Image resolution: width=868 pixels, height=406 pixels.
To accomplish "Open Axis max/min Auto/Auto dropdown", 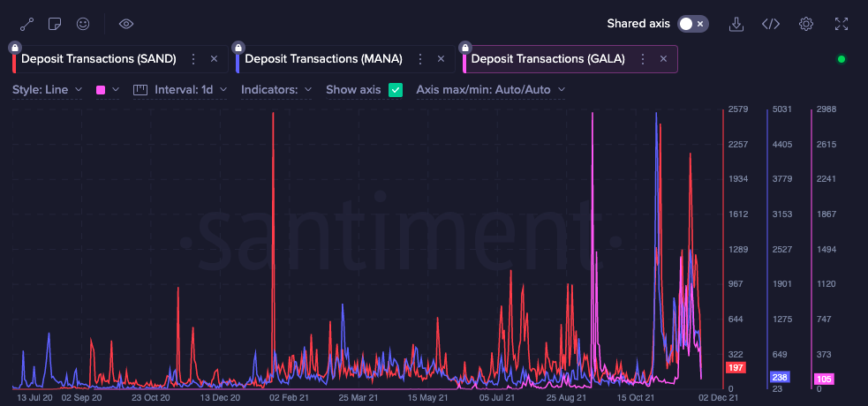I will pyautogui.click(x=490, y=90).
